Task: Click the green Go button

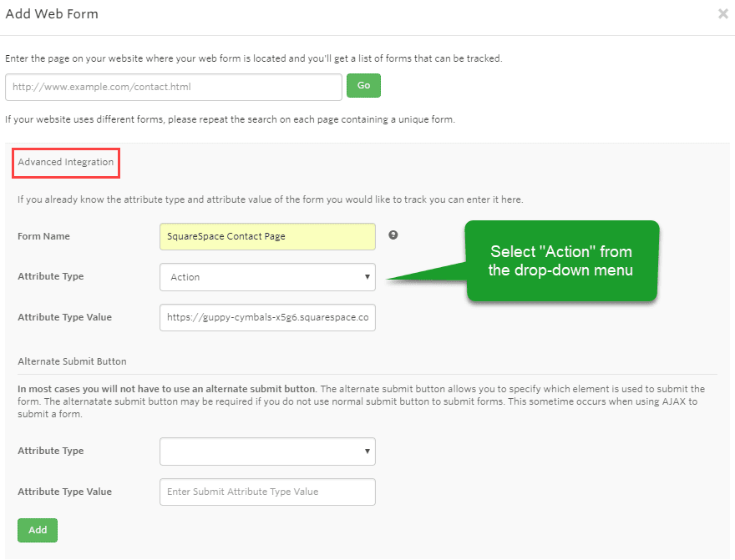Action: (364, 86)
